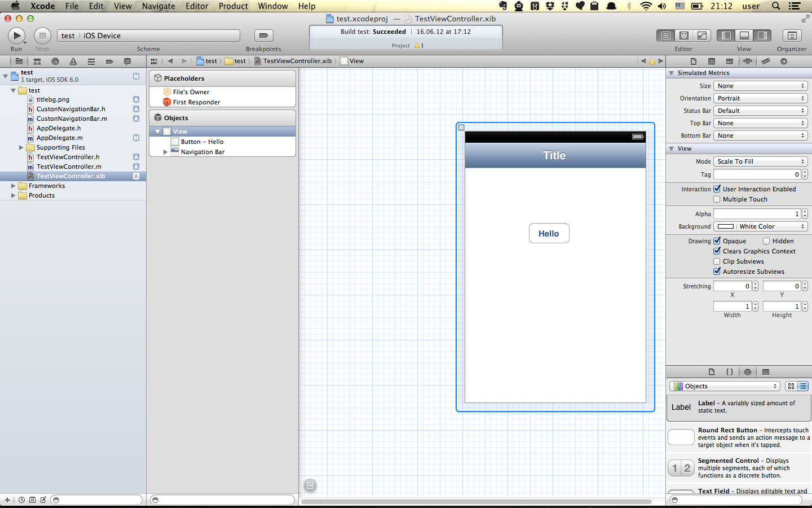Click the Background White Color swatch
Image resolution: width=812 pixels, height=508 pixels.
point(726,226)
